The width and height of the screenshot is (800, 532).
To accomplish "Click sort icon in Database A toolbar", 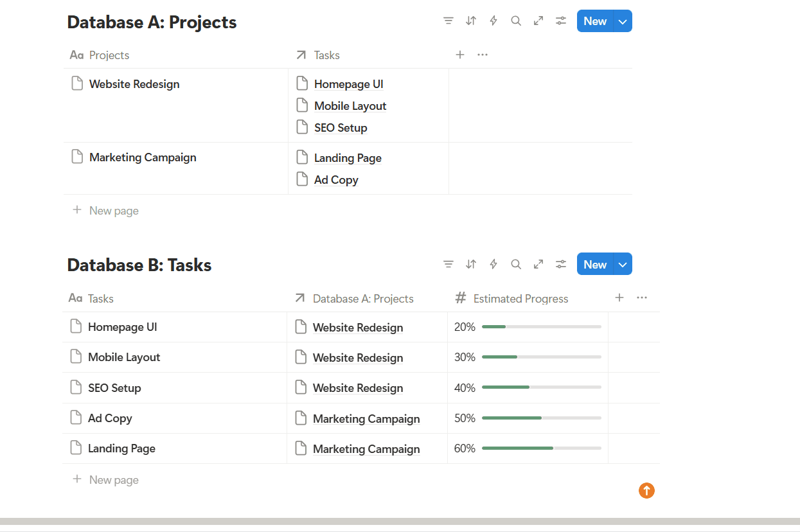I will (471, 21).
